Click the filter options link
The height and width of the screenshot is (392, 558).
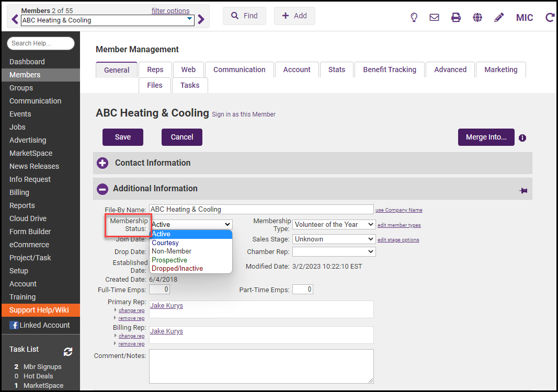[170, 11]
